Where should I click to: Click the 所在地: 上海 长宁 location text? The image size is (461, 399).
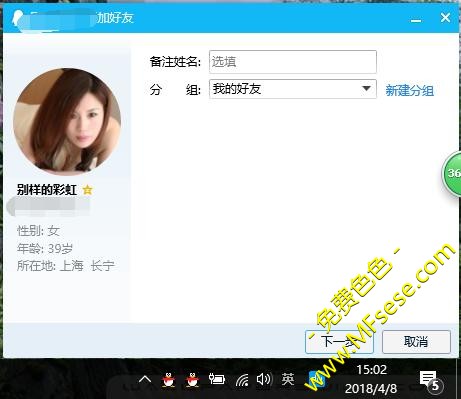pyautogui.click(x=66, y=266)
